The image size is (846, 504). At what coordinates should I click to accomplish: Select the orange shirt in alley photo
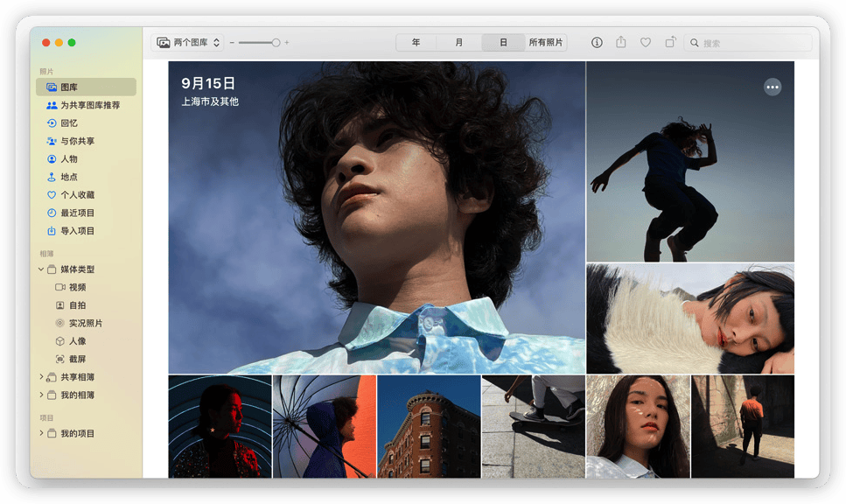[743, 426]
